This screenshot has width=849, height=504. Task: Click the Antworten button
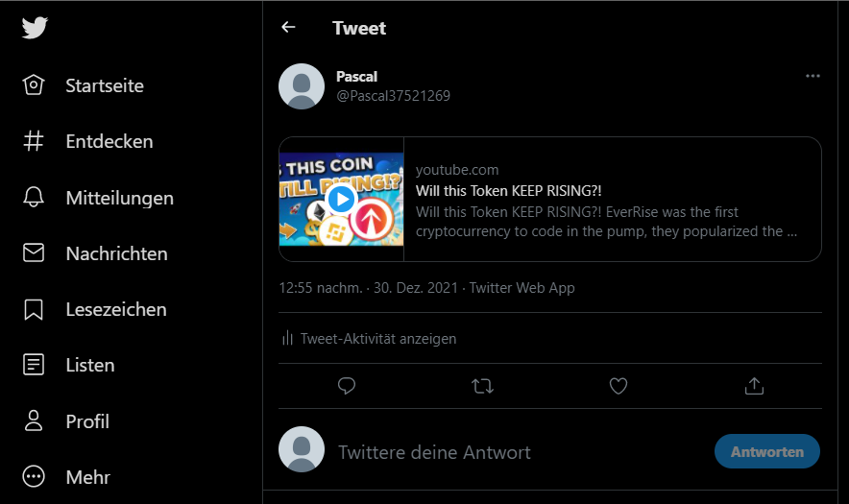coord(766,451)
